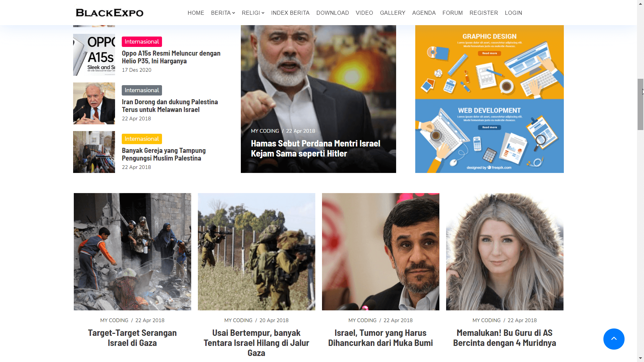
Task: Expand the BERITA dropdown menu
Action: point(223,13)
